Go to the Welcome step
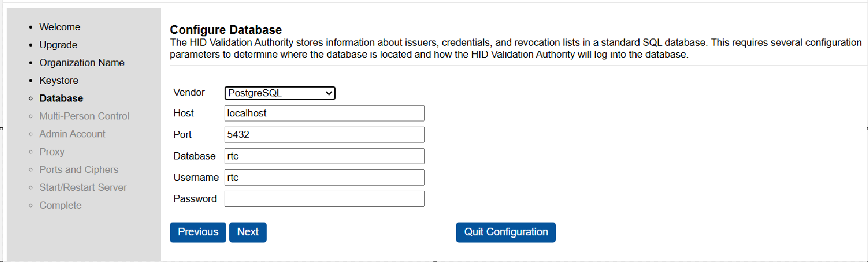Image resolution: width=868 pixels, height=262 pixels. coord(60,27)
